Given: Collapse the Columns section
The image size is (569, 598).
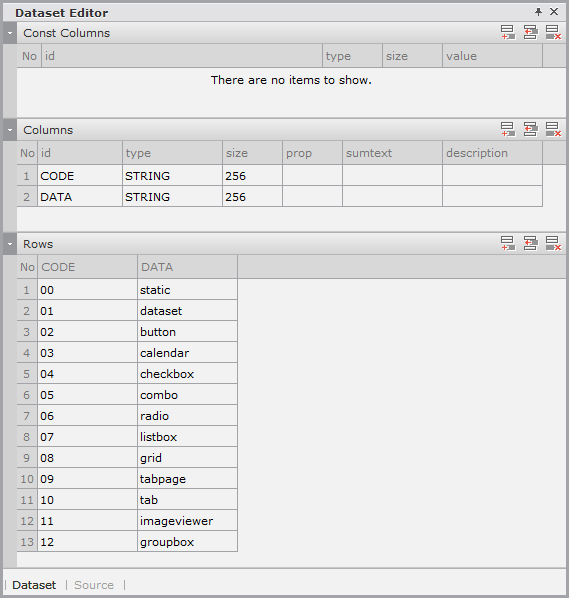Looking at the screenshot, I should click(10, 130).
